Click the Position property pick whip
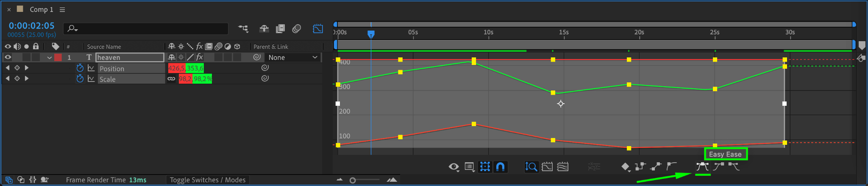This screenshot has height=186, width=868. click(x=265, y=68)
